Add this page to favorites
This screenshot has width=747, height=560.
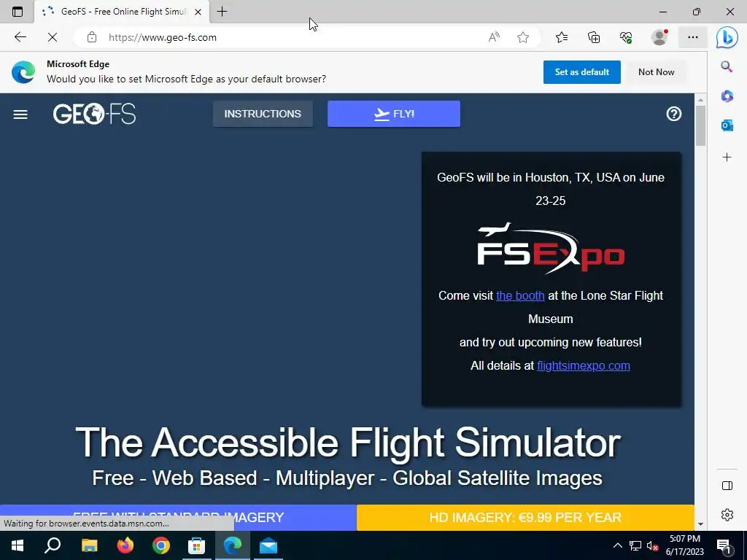522,37
